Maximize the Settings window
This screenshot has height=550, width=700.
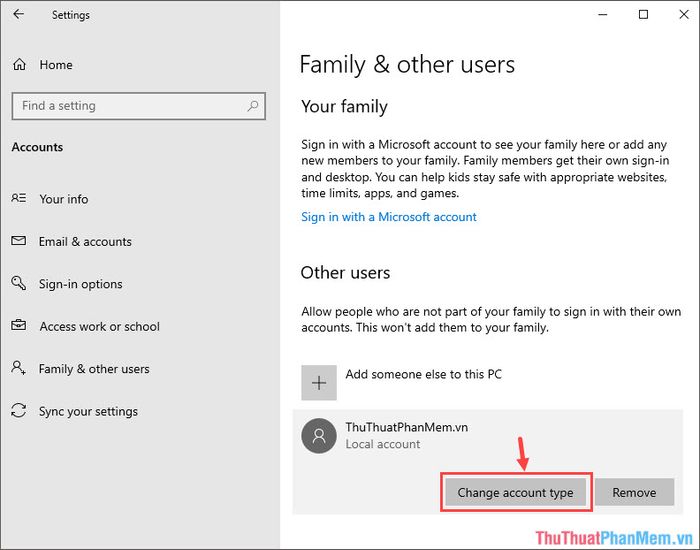pyautogui.click(x=643, y=15)
